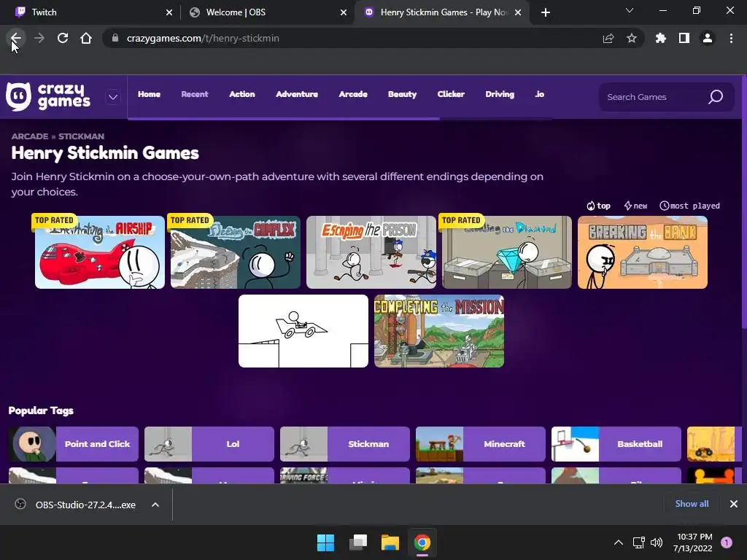This screenshot has width=747, height=560.
Task: Open the Home menu item
Action: 149,94
